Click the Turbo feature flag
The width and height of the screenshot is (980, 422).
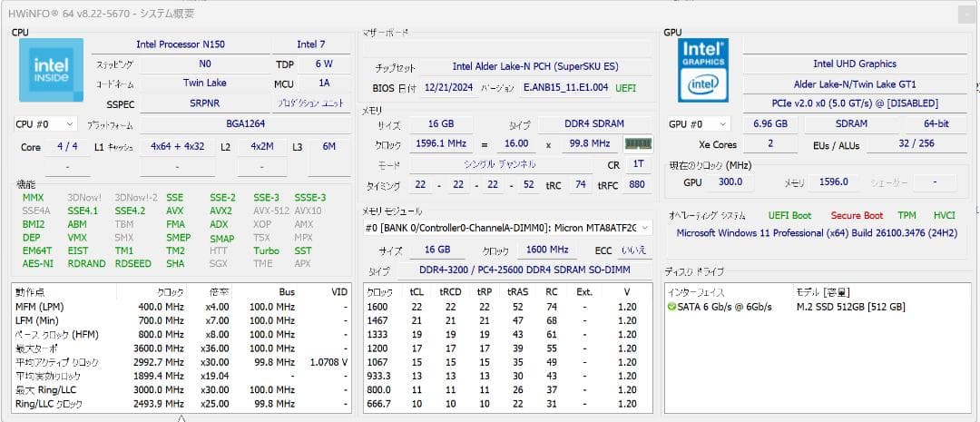pyautogui.click(x=266, y=250)
